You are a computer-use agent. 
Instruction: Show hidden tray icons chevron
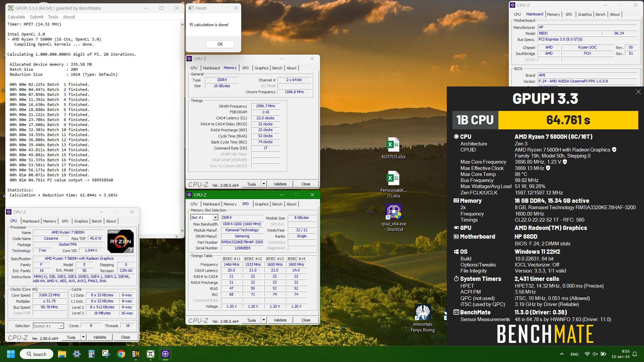(x=562, y=354)
